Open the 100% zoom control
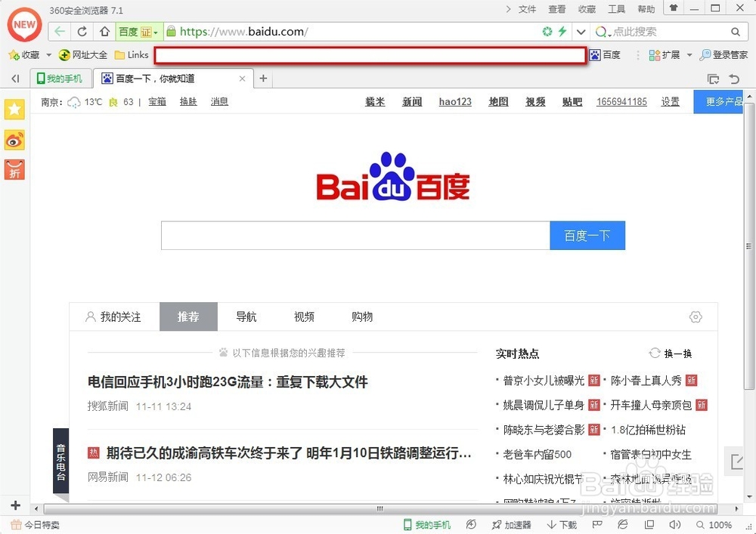This screenshot has height=534, width=756. [x=714, y=525]
